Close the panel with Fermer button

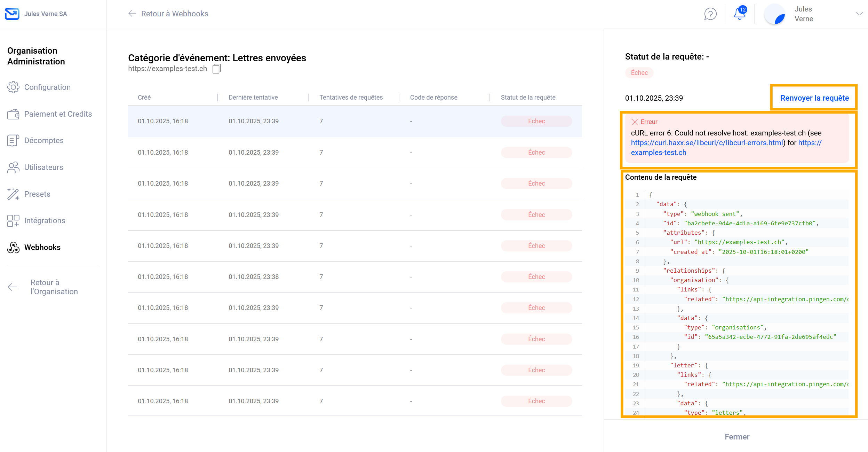click(737, 437)
